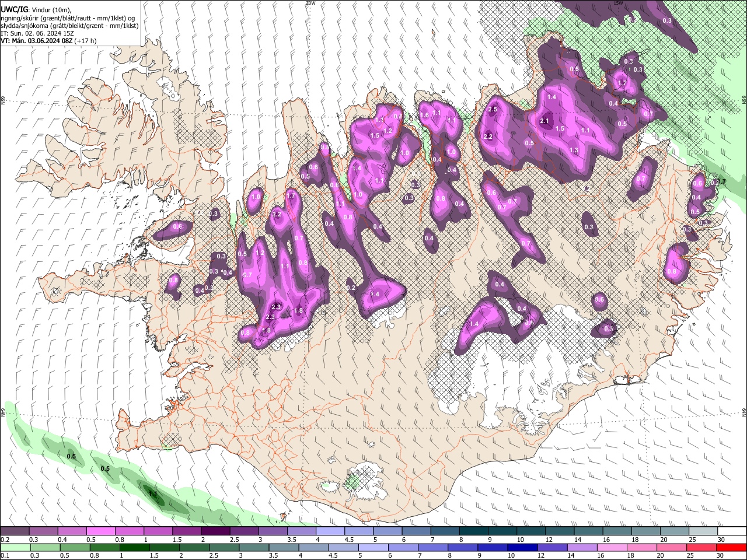Click the darkest purple swatch labeled 2 in the legend
The width and height of the screenshot is (747, 560).
pyautogui.click(x=215, y=531)
